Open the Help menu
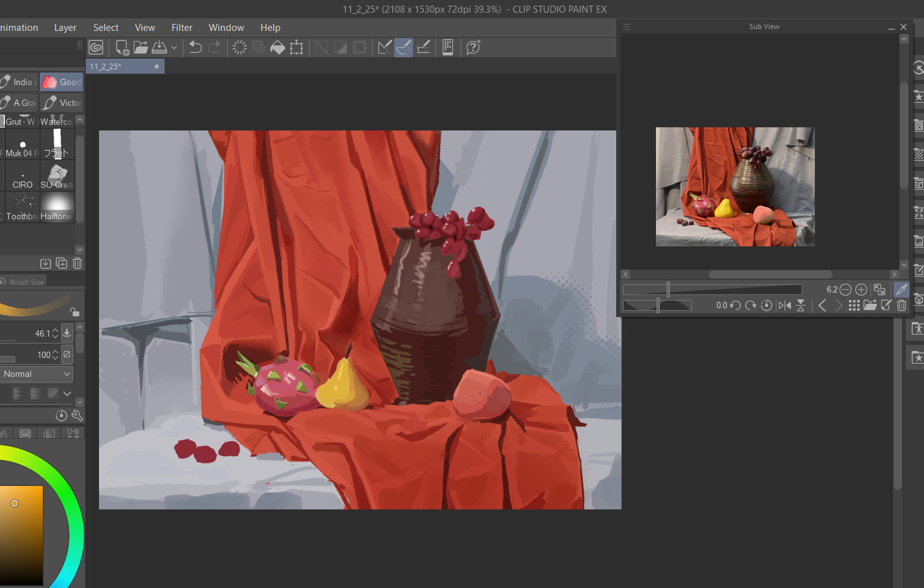The width and height of the screenshot is (924, 588). click(x=271, y=28)
